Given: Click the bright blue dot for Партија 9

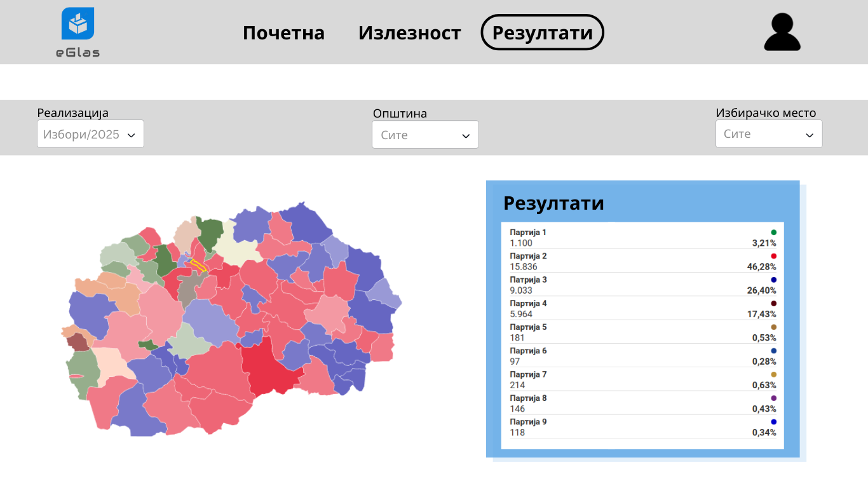Looking at the screenshot, I should point(773,422).
